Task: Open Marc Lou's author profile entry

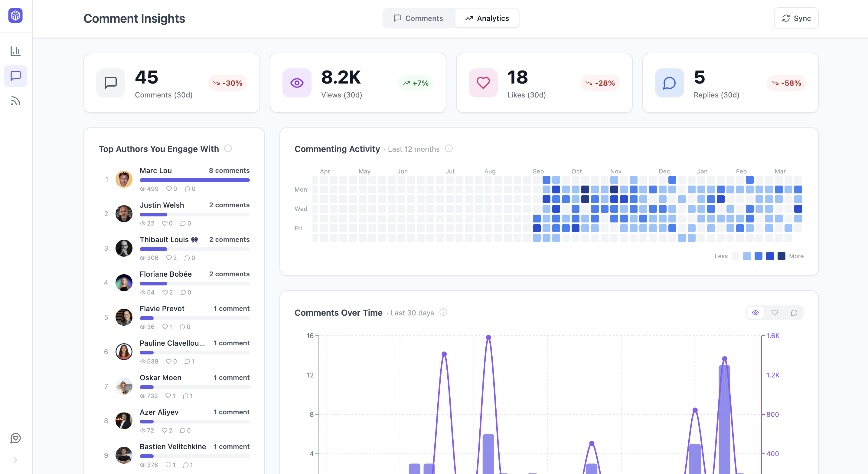Action: 155,171
